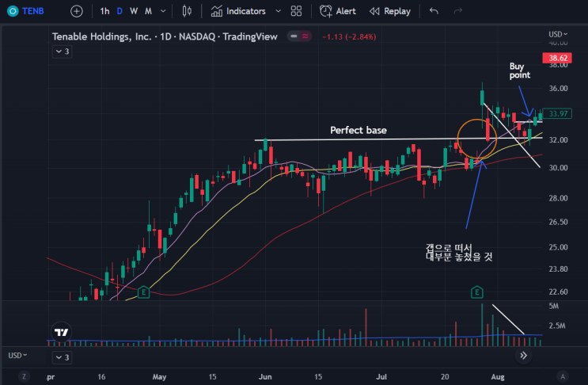Undo the last chart action

(434, 11)
